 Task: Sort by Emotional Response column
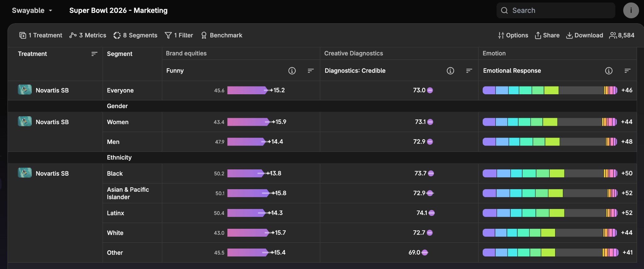pos(627,71)
